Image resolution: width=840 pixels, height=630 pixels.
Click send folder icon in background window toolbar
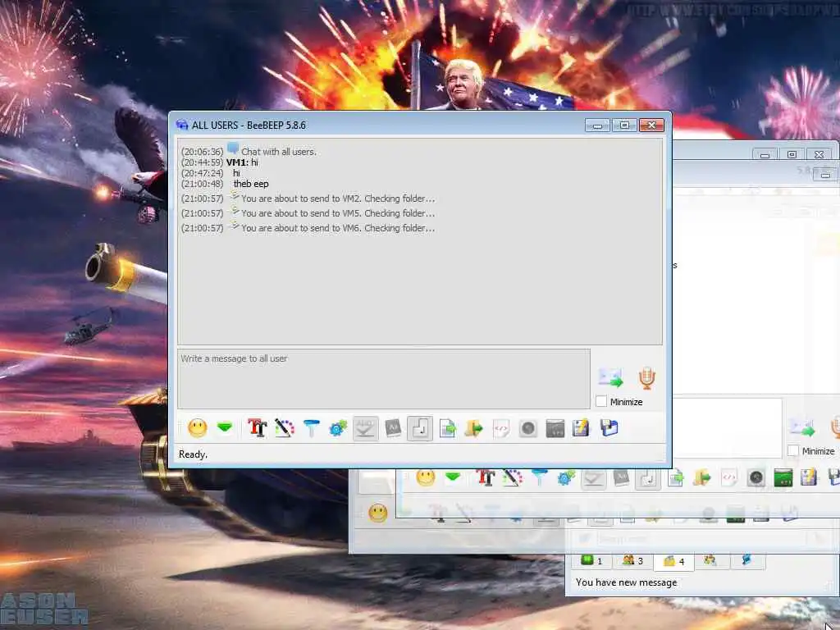point(702,477)
